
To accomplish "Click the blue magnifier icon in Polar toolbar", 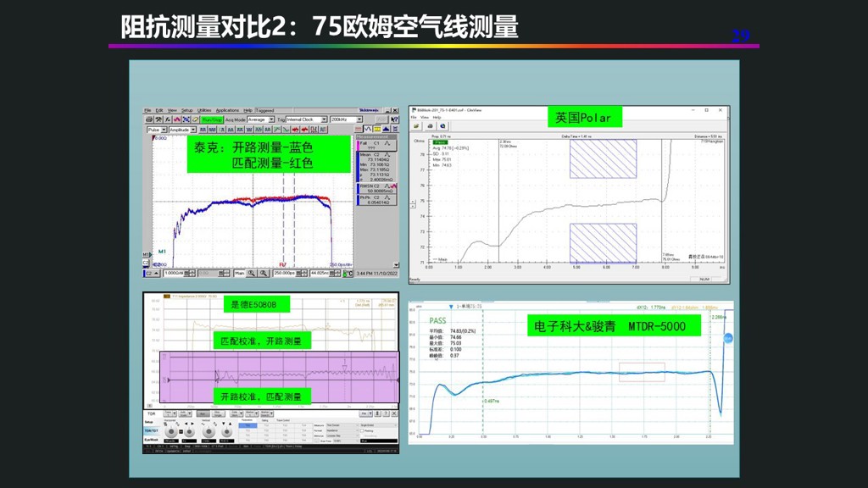I will coord(442,126).
